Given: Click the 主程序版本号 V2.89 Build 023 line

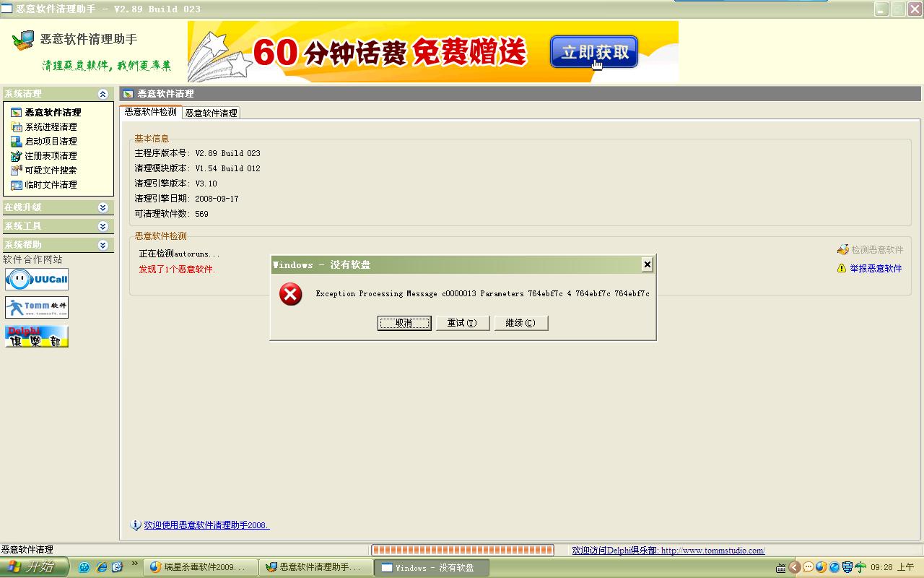Looking at the screenshot, I should click(x=197, y=153).
